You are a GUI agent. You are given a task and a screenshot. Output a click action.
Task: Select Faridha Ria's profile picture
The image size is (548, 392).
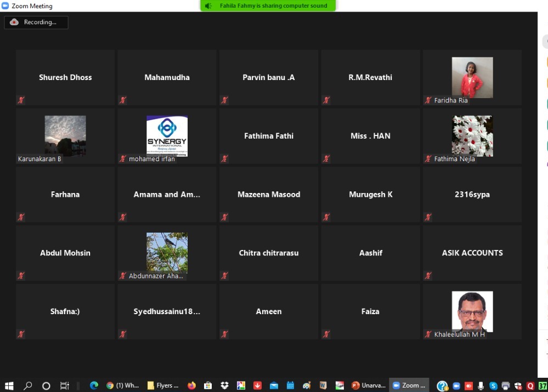click(472, 77)
